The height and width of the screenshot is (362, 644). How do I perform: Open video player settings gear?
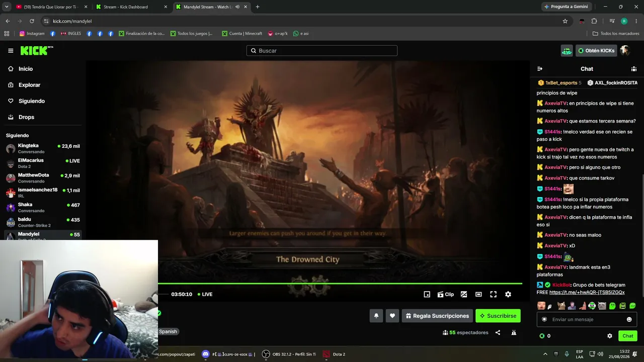(x=508, y=295)
